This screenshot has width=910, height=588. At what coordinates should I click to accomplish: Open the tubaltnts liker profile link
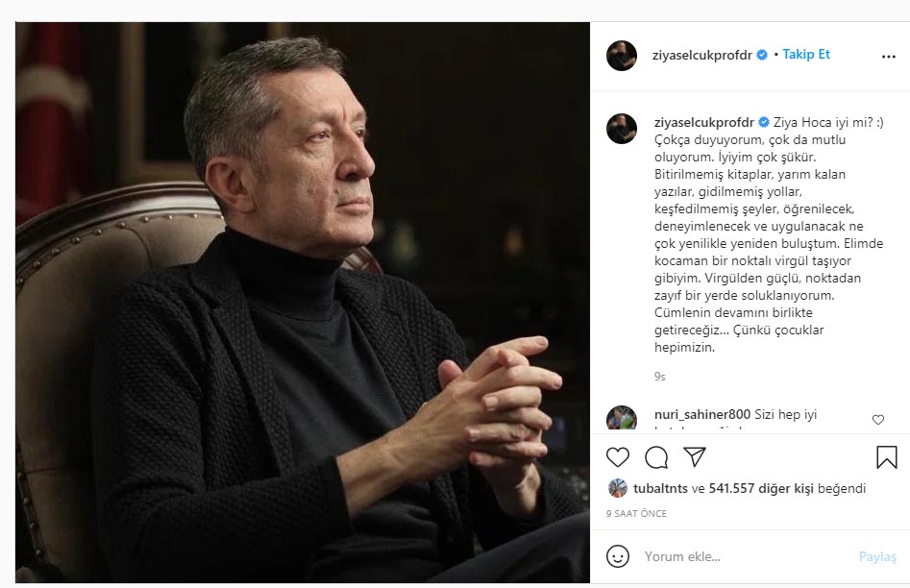pyautogui.click(x=658, y=488)
